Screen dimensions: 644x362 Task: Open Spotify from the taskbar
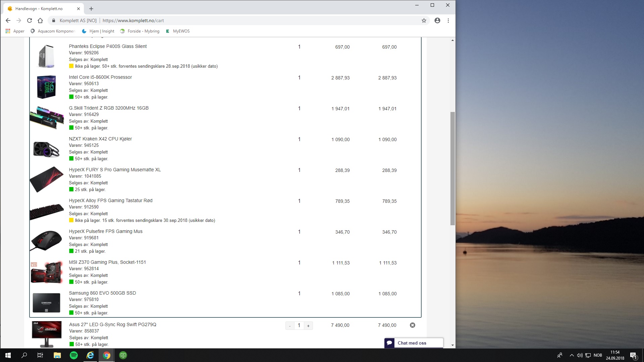[x=74, y=355]
